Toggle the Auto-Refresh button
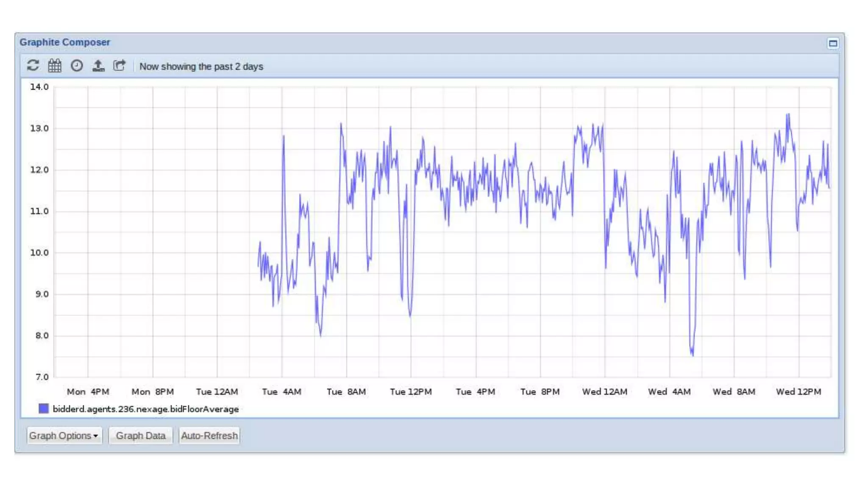 (209, 435)
